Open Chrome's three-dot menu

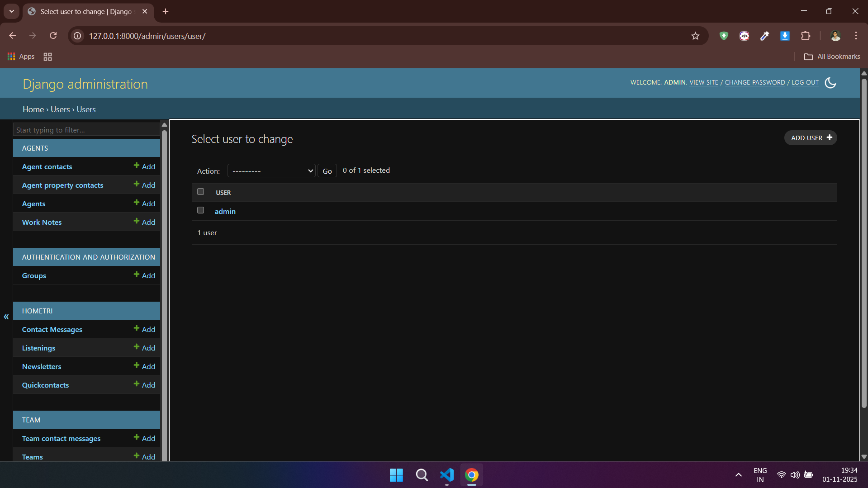[x=856, y=36]
